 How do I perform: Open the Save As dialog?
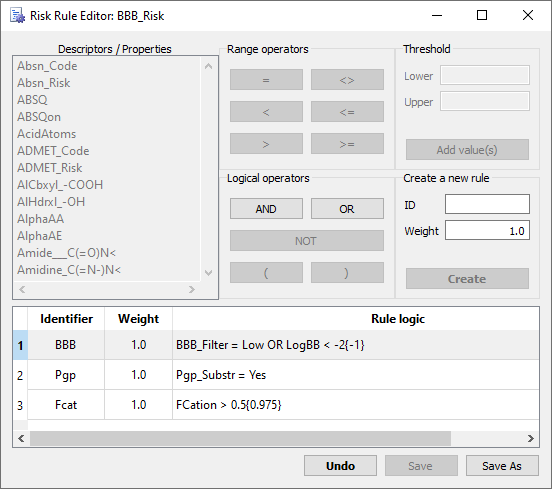click(x=502, y=466)
